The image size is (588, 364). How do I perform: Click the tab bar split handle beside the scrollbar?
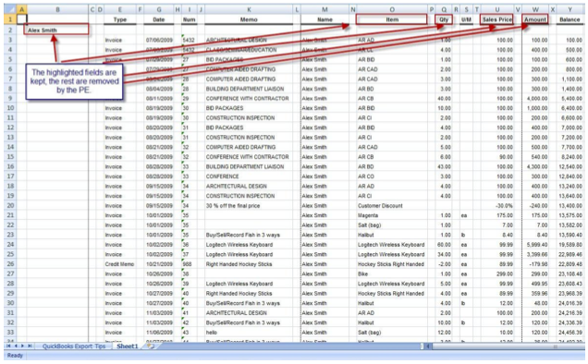pyautogui.click(x=422, y=346)
